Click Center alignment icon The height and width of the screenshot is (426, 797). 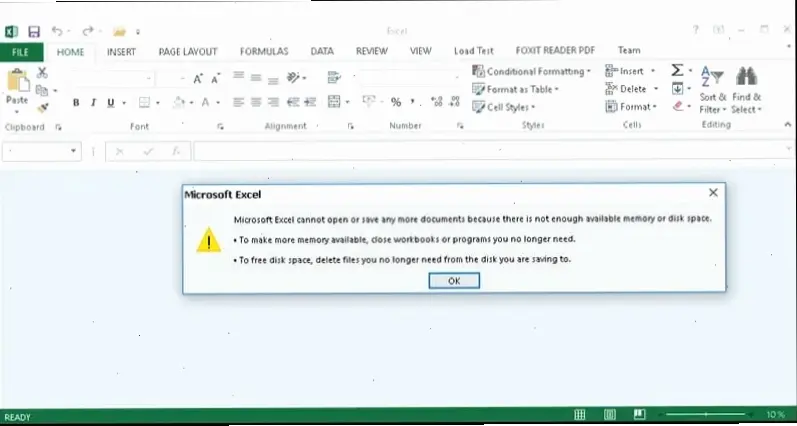point(256,102)
